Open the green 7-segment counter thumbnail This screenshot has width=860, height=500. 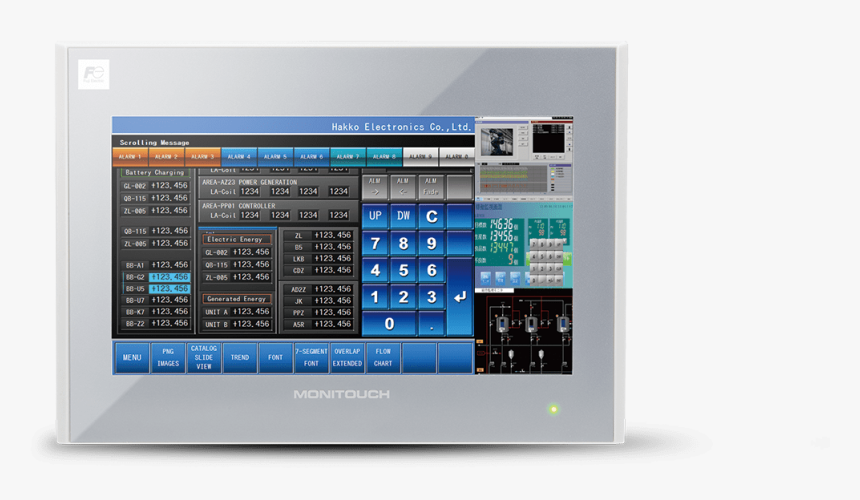[524, 245]
